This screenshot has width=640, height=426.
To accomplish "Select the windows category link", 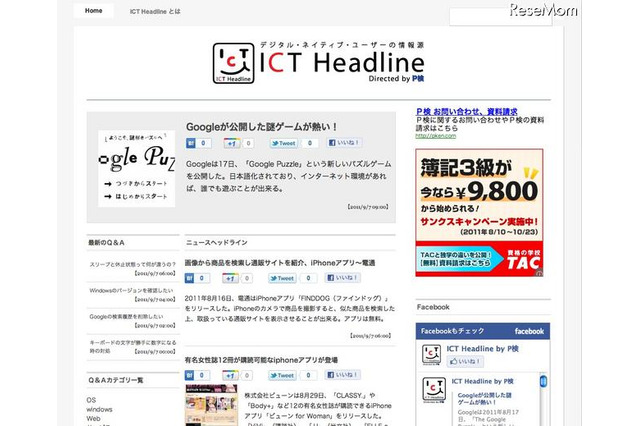I will 100,409.
